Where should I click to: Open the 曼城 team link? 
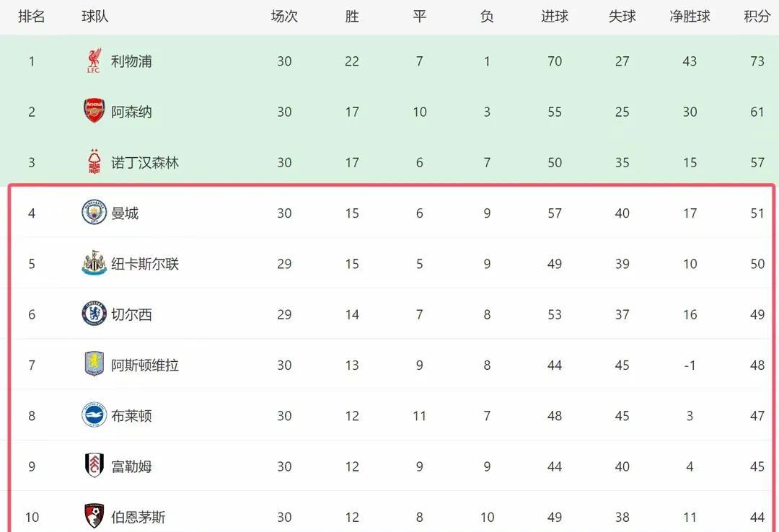(x=125, y=213)
